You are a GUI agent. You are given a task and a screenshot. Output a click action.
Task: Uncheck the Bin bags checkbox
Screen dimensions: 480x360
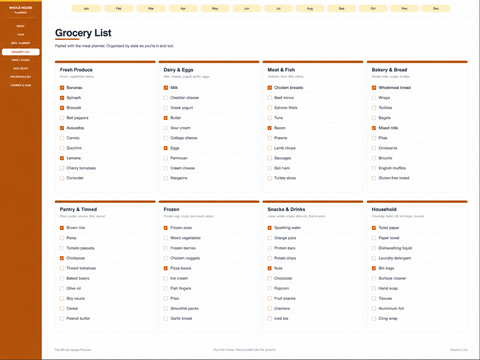pyautogui.click(x=374, y=268)
